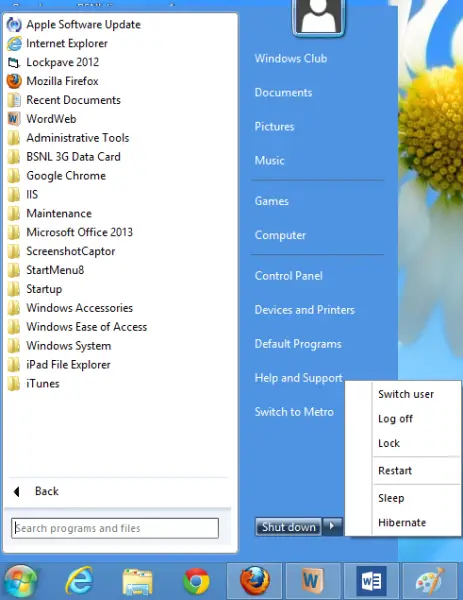Open Control Panel link
The height and width of the screenshot is (600, 463).
pos(289,276)
